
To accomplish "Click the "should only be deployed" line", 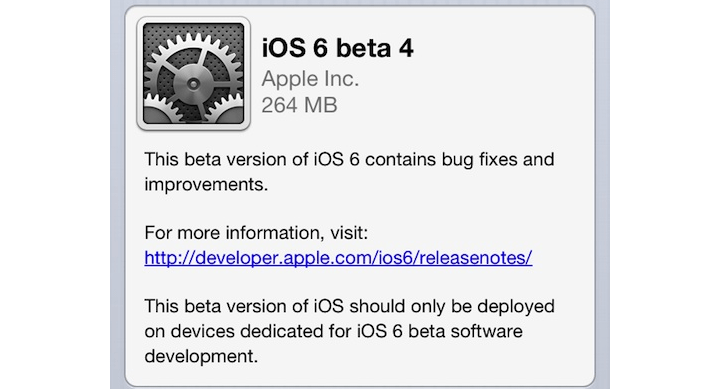I will 452,306.
